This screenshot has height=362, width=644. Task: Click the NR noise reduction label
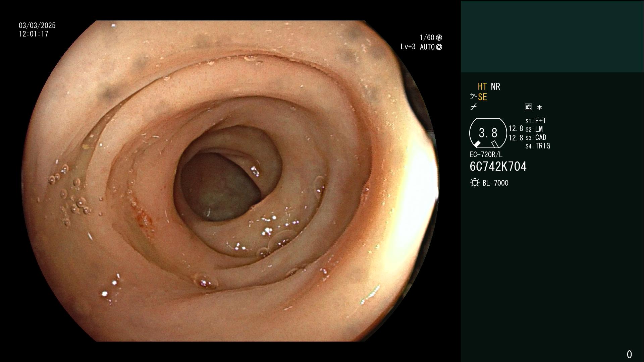coord(495,86)
